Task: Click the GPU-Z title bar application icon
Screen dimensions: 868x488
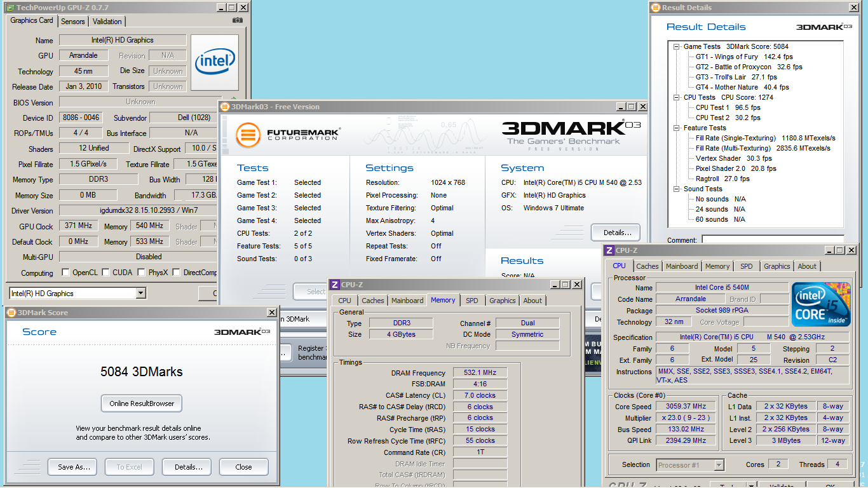Action: click(10, 8)
